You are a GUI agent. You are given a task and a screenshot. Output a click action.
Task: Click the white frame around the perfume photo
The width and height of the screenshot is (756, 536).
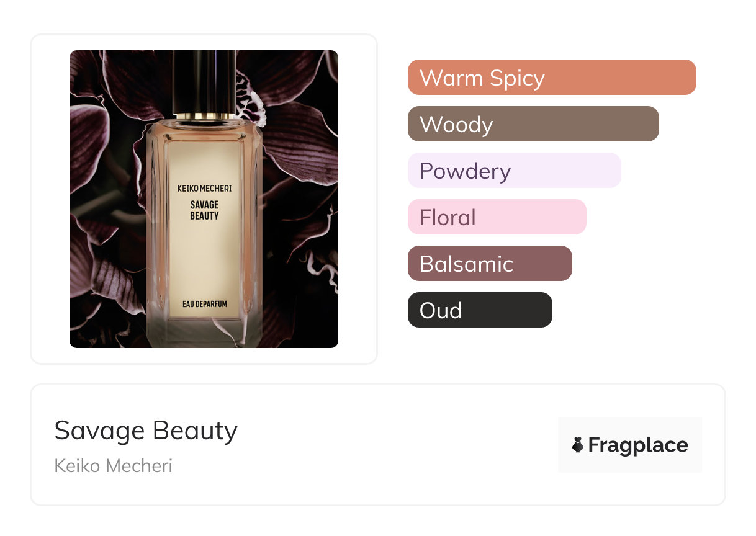click(x=50, y=199)
